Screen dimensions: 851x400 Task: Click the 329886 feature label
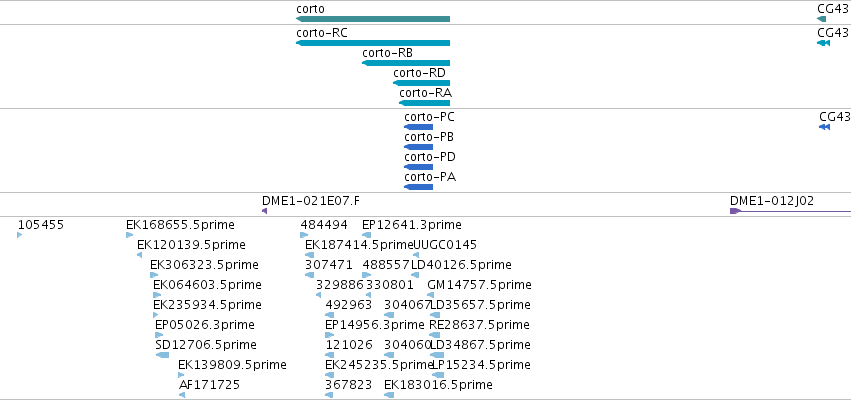(x=340, y=285)
